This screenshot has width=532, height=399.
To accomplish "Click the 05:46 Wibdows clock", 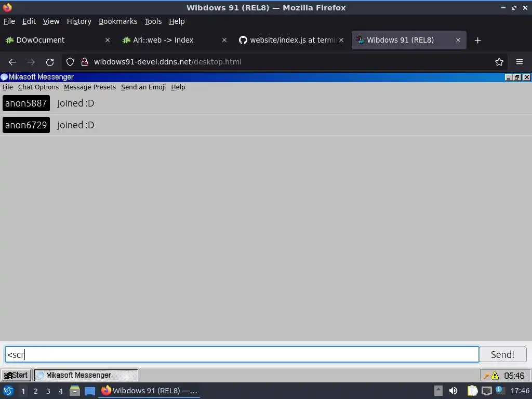I will point(514,376).
